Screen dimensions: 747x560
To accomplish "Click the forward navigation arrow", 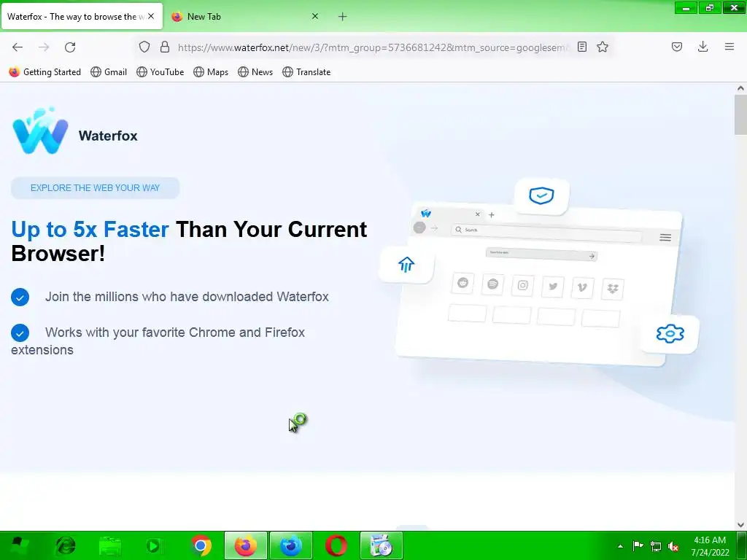I will click(x=44, y=47).
